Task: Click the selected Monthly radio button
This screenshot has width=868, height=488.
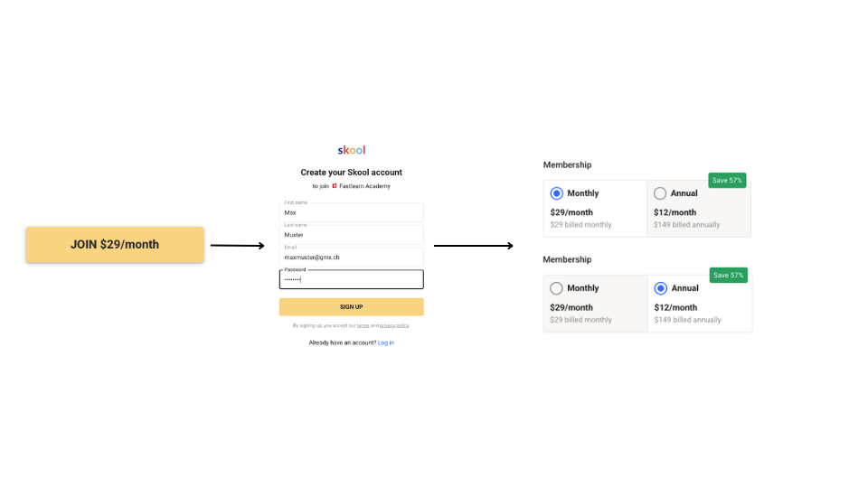Action: click(x=557, y=193)
